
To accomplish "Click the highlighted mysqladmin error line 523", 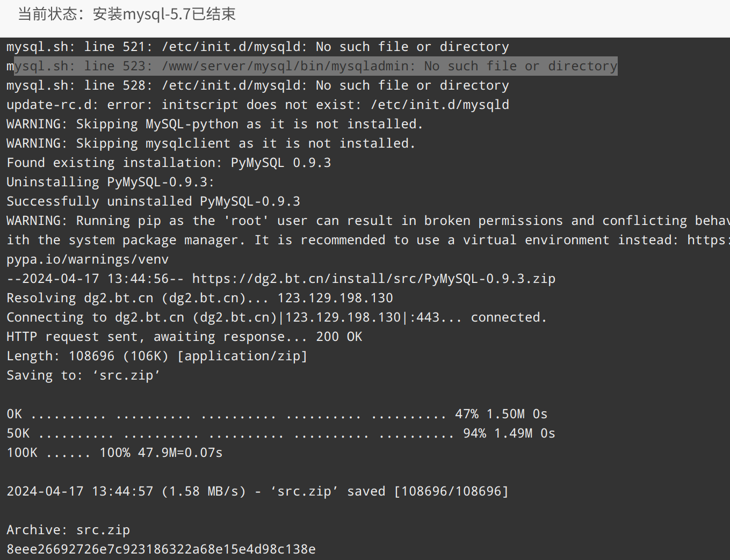I will click(x=312, y=66).
